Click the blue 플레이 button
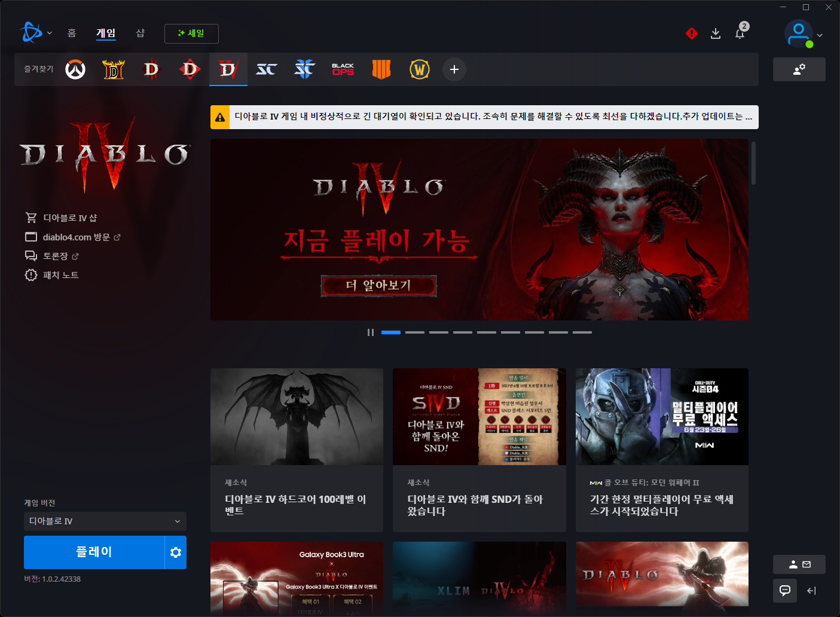Image resolution: width=840 pixels, height=617 pixels. point(94,552)
